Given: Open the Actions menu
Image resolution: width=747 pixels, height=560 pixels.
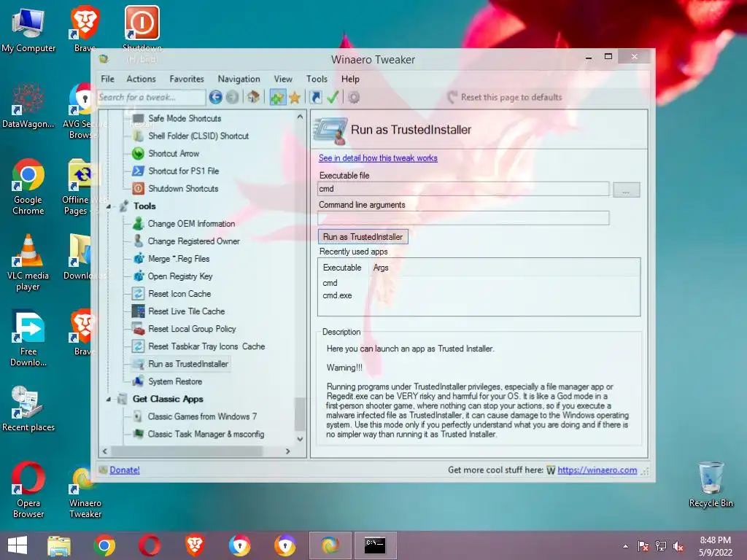Looking at the screenshot, I should (141, 79).
